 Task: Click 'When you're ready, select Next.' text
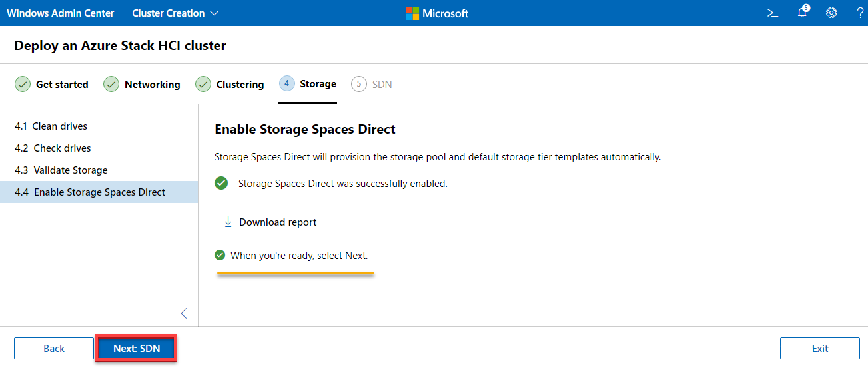[299, 256]
